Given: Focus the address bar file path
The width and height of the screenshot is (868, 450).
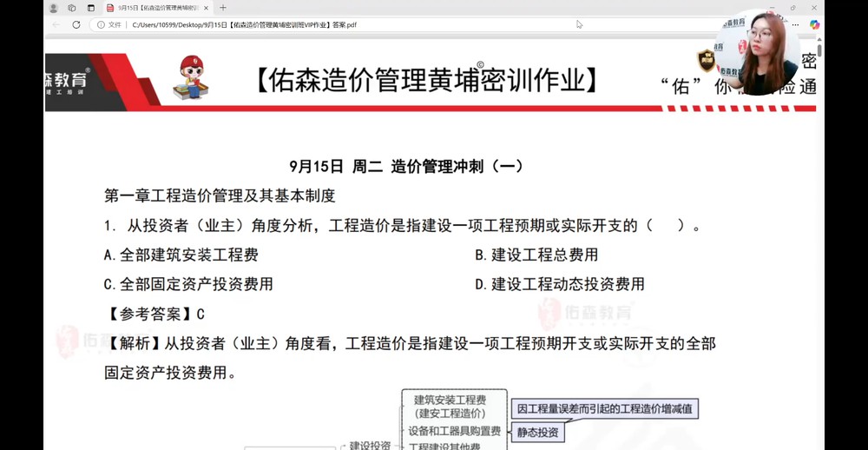Looking at the screenshot, I should pos(244,25).
